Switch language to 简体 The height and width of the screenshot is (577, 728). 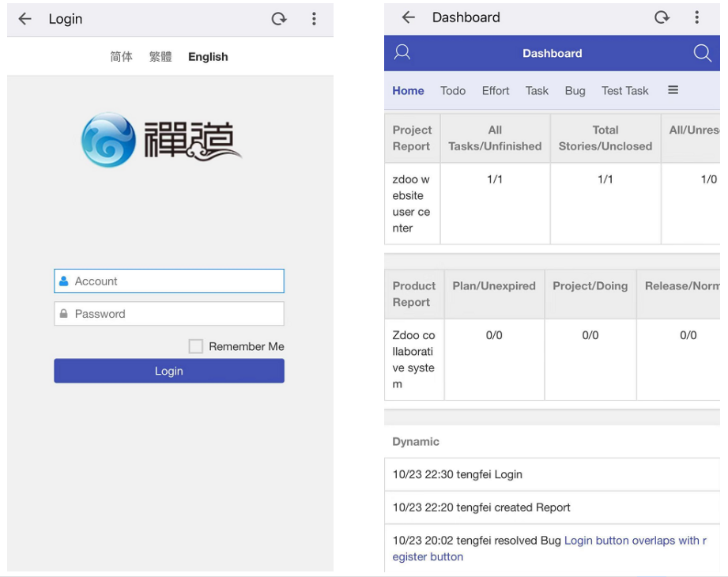click(121, 57)
